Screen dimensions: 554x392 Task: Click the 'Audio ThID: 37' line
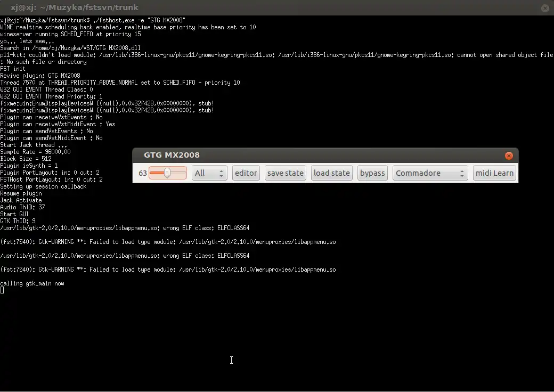tap(22, 207)
